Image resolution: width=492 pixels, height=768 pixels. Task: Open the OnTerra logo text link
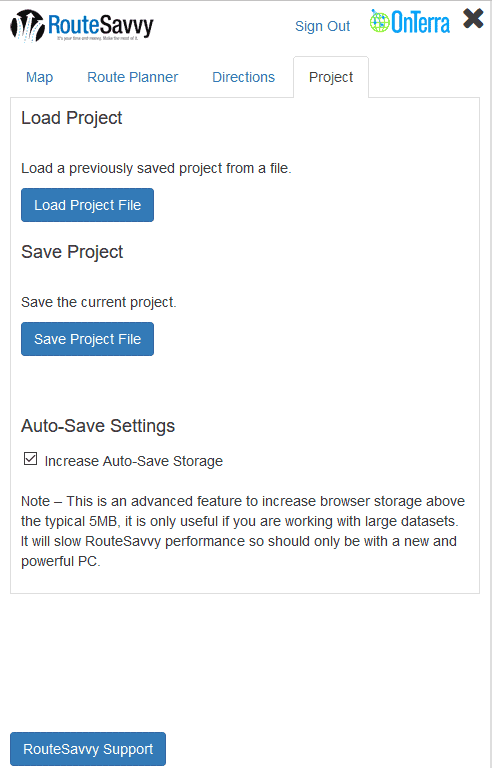[420, 23]
